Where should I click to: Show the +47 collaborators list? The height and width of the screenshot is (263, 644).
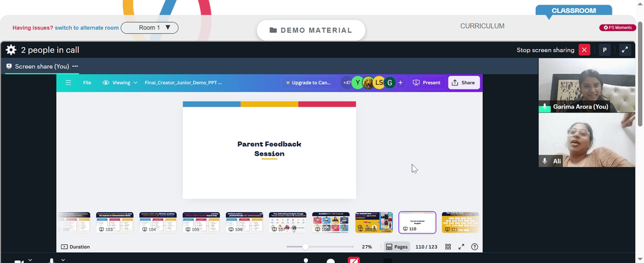(x=346, y=82)
